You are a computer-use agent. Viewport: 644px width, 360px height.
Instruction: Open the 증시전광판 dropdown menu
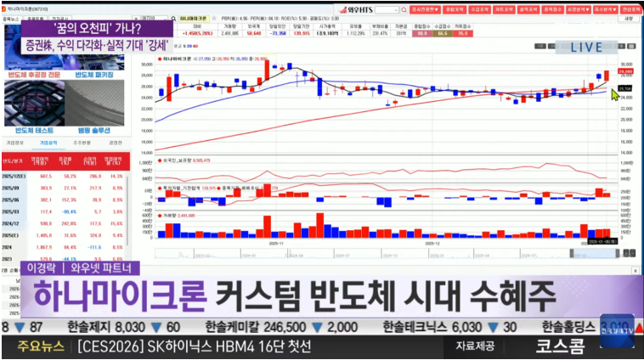[x=423, y=9]
